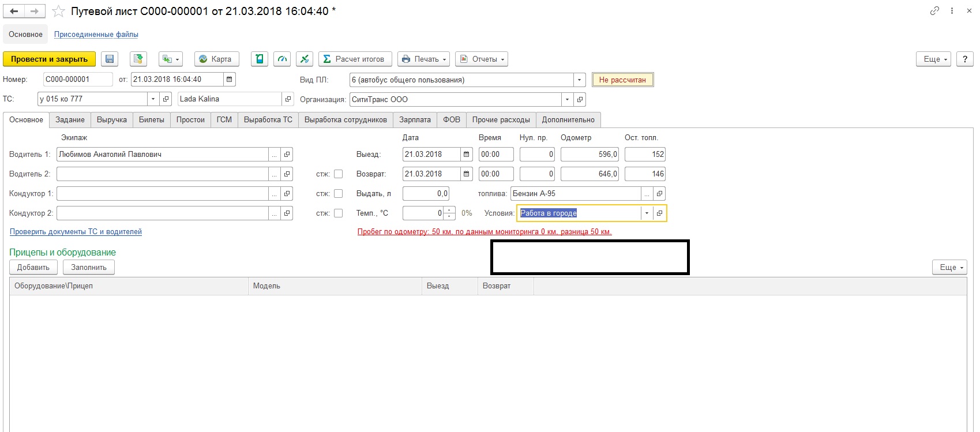980x432 pixels.
Task: Click the satellite monitoring toolbar icon
Action: pos(305,59)
